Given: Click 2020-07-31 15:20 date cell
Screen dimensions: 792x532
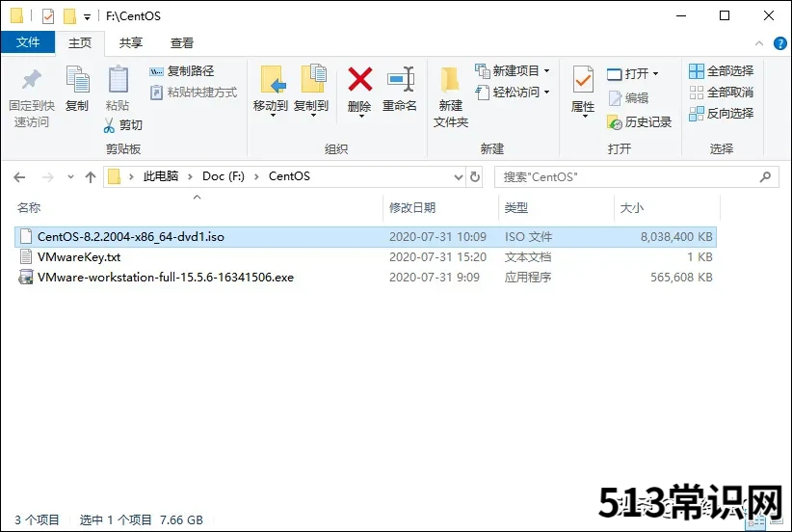Looking at the screenshot, I should 437,257.
